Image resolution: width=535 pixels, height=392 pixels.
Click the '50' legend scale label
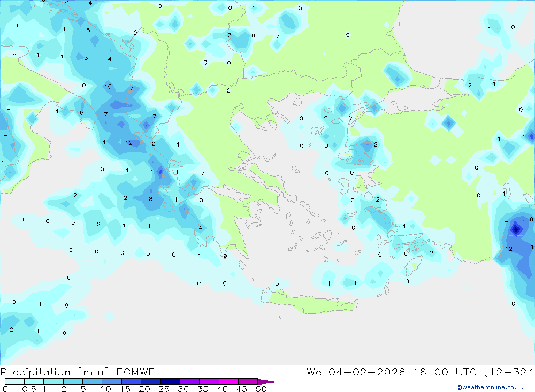click(261, 389)
